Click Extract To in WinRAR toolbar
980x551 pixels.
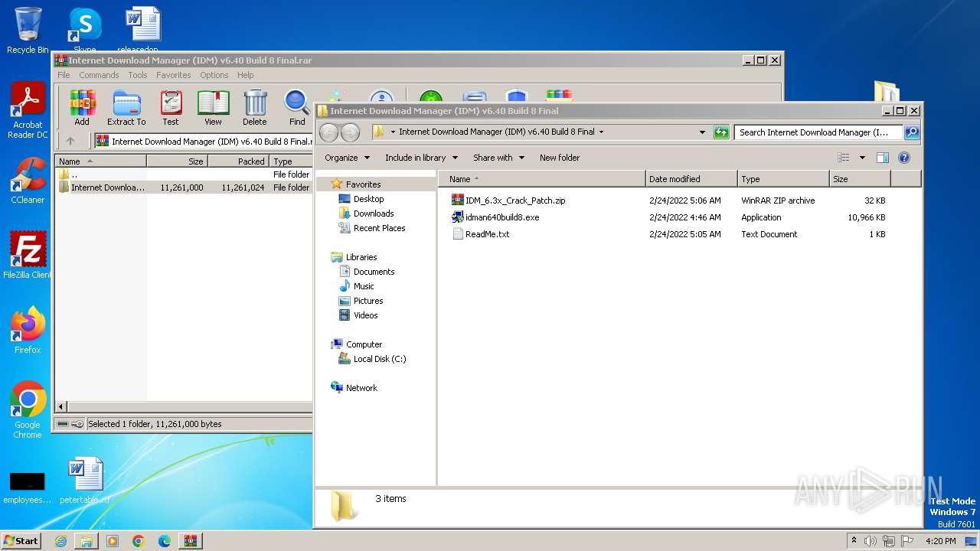tap(126, 107)
